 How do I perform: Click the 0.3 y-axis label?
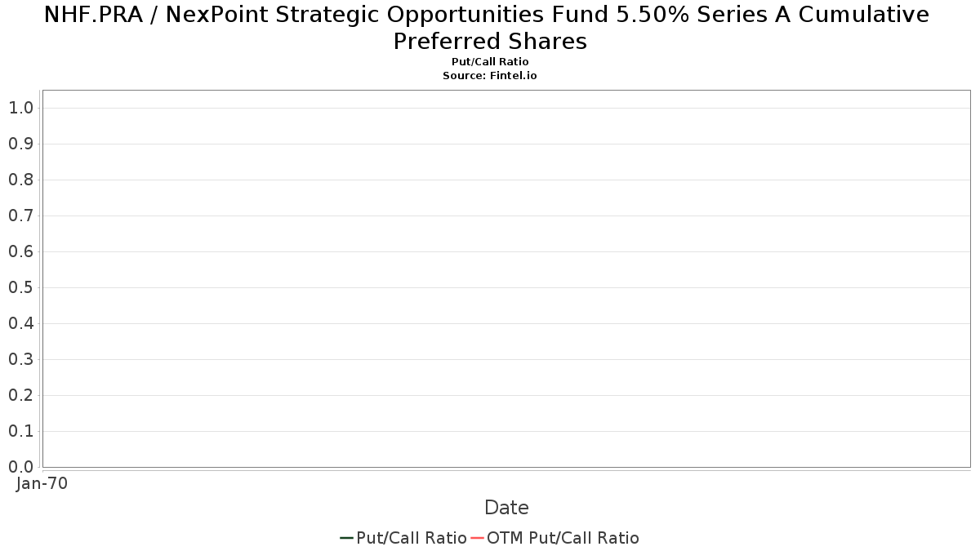20,359
